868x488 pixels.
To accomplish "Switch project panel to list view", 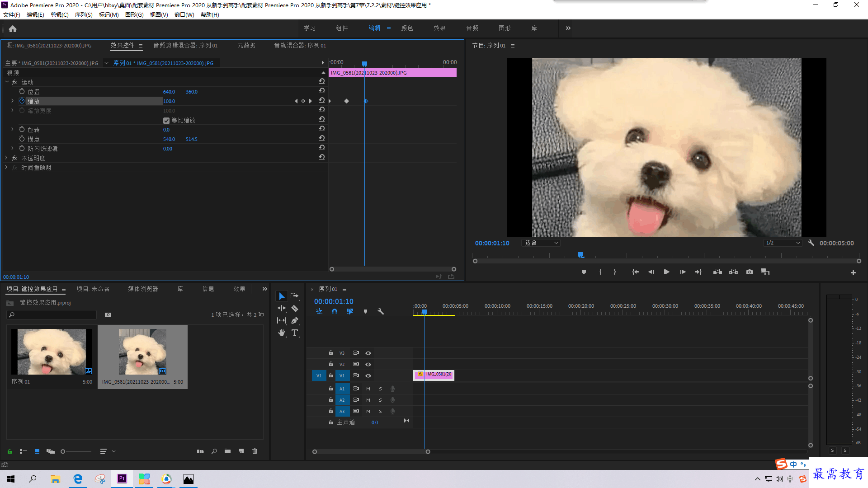I will point(24,451).
